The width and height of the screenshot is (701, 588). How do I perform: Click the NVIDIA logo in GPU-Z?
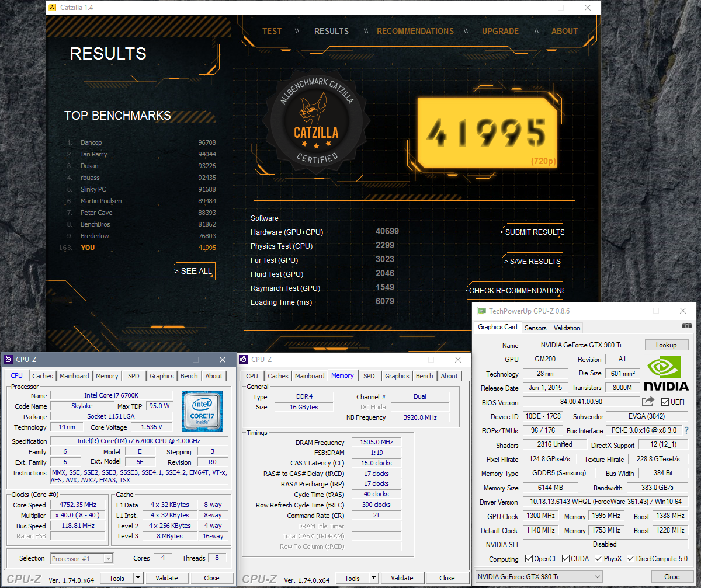click(x=666, y=374)
